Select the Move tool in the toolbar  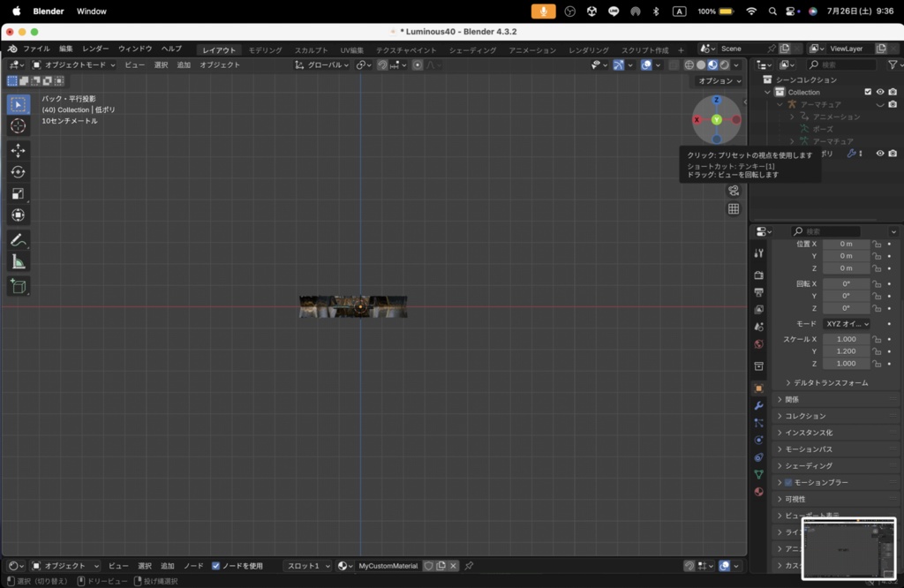click(19, 151)
